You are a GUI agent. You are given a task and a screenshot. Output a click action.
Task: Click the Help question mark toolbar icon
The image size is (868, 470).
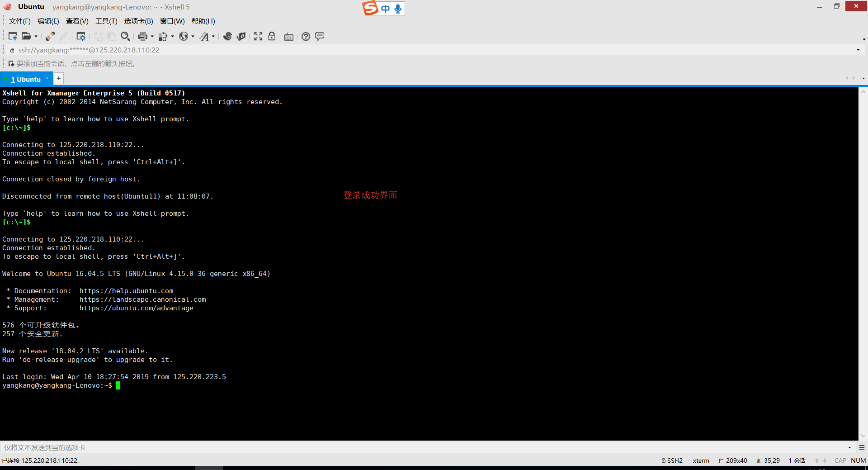306,36
